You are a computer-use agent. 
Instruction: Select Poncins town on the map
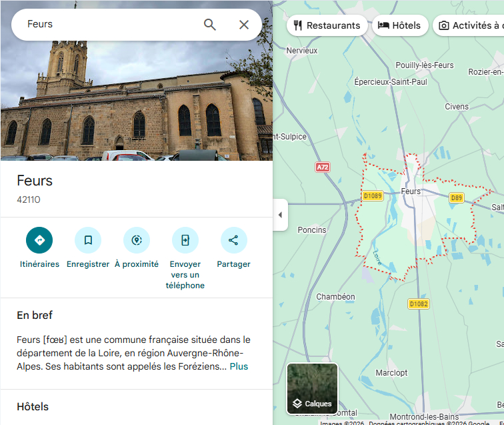tap(312, 230)
